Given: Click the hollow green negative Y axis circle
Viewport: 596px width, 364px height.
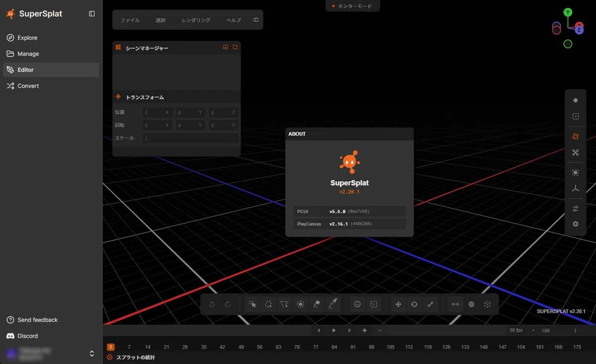Looking at the screenshot, I should 568,44.
